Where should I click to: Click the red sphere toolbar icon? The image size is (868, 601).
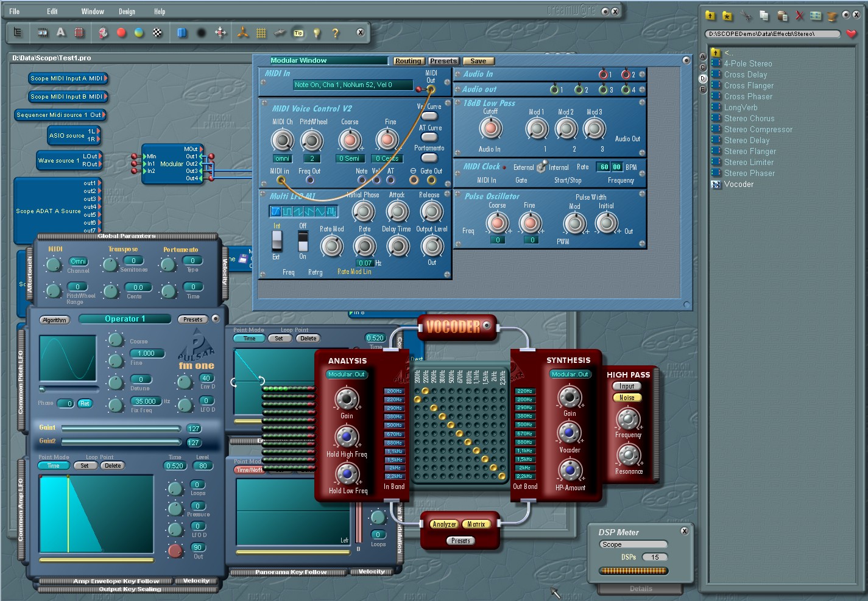click(121, 33)
